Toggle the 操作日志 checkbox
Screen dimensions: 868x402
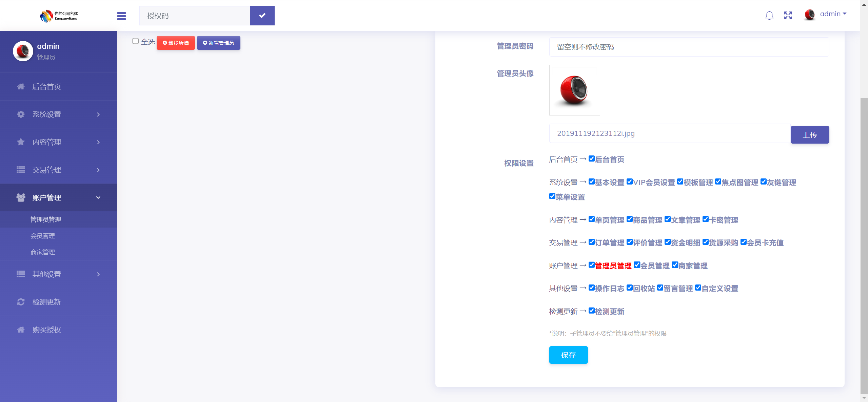(592, 288)
